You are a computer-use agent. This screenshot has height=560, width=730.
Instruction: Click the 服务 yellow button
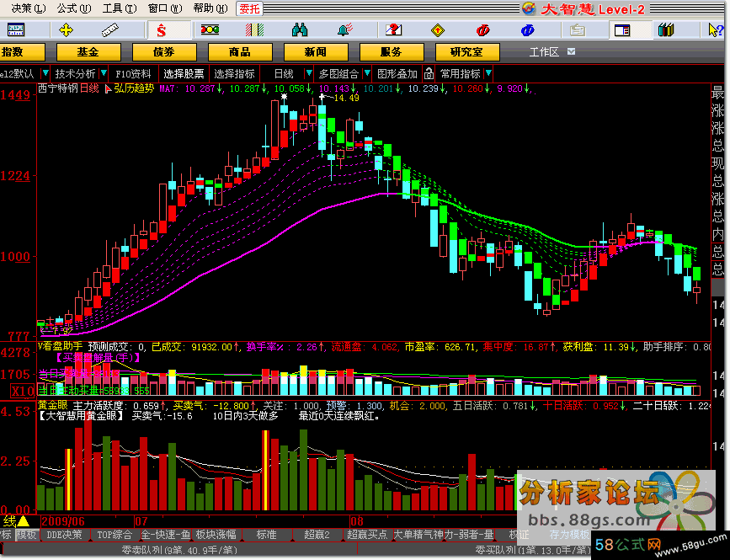click(x=392, y=52)
